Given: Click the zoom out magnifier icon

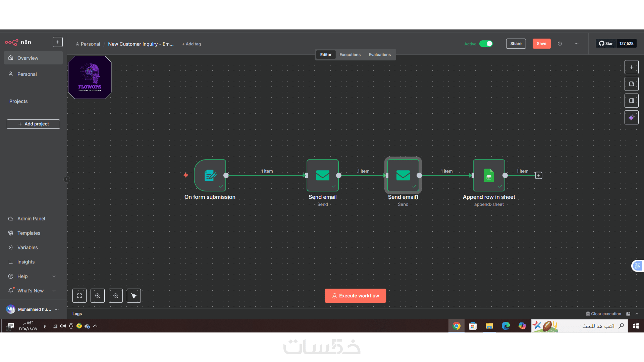Looking at the screenshot, I should (116, 296).
